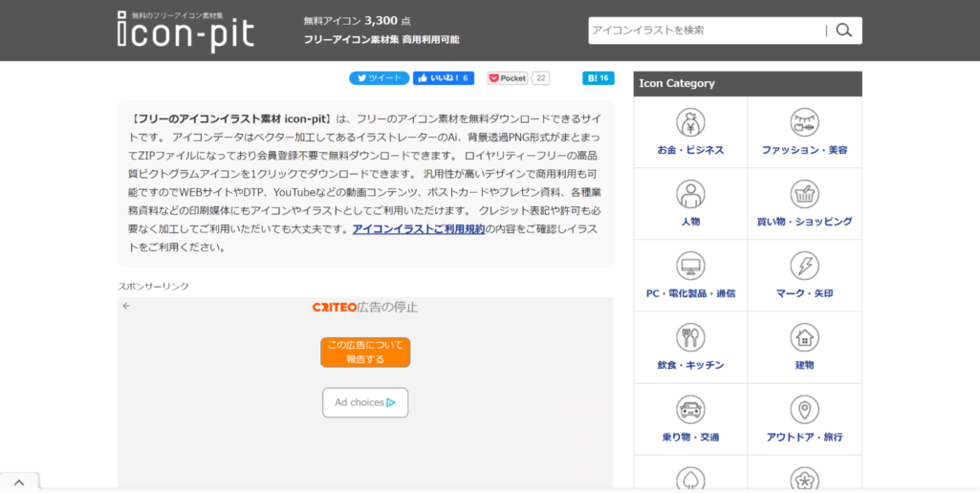Open the アイコンイラストご利用規約 terms link
Image resolution: width=980 pixels, height=493 pixels.
(418, 229)
